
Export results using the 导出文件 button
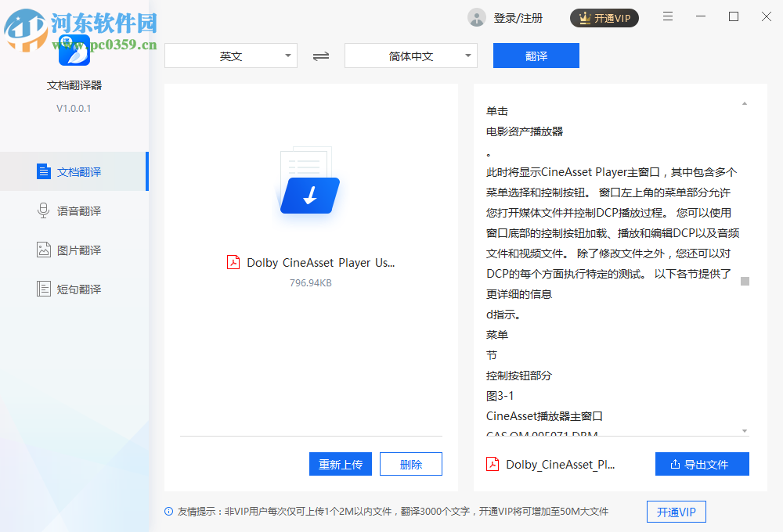click(702, 463)
